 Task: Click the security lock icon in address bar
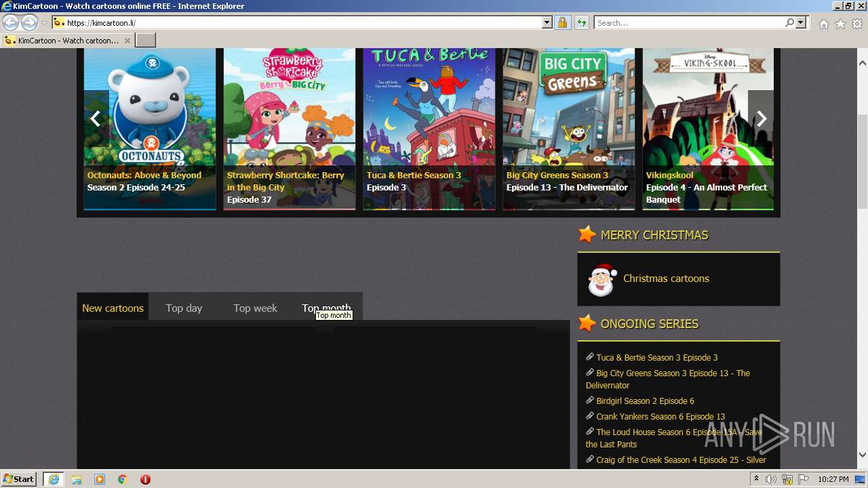pos(562,23)
